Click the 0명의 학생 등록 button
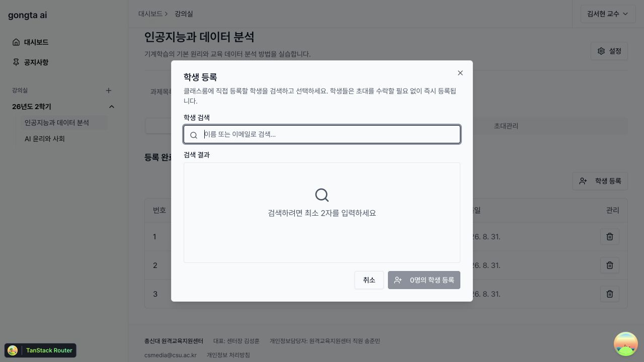 pos(424,280)
